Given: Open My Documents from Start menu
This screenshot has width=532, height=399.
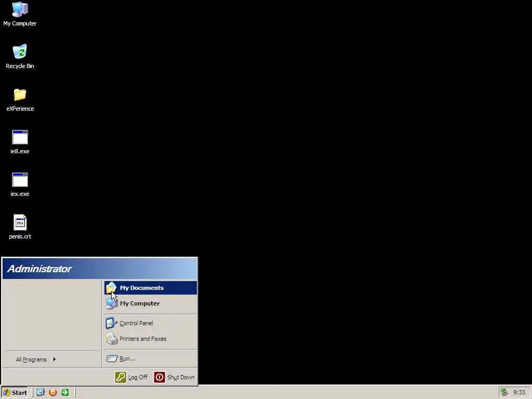Looking at the screenshot, I should tap(151, 288).
